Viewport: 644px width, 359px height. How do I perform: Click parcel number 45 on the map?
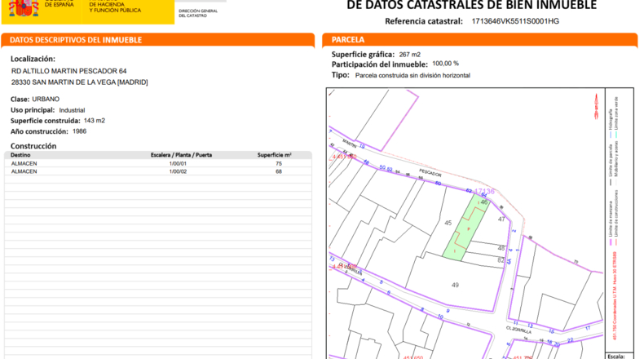[x=448, y=223]
